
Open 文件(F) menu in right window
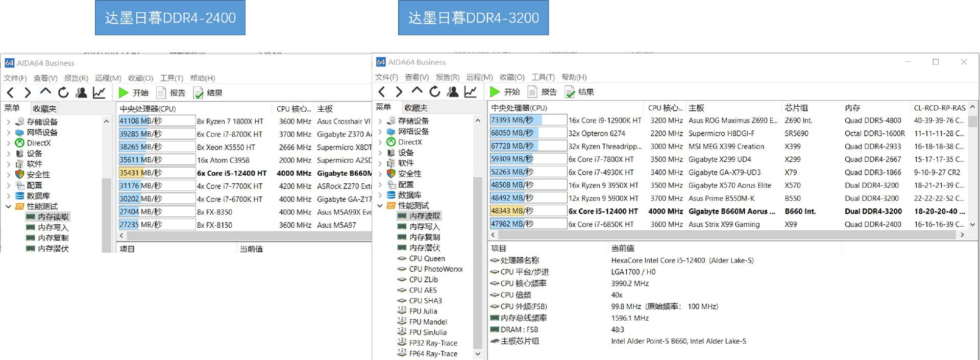(386, 77)
